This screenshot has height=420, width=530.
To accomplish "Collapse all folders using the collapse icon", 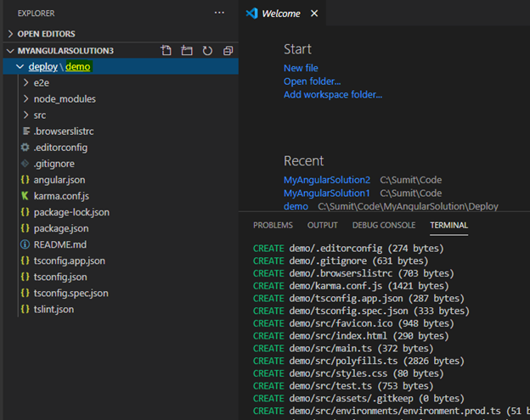I will [x=228, y=51].
